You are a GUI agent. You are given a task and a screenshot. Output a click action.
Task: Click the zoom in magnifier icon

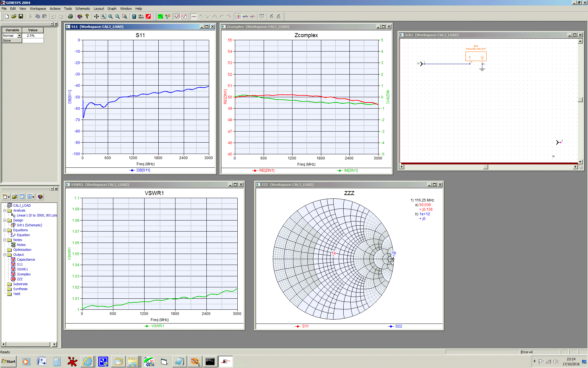(111, 17)
